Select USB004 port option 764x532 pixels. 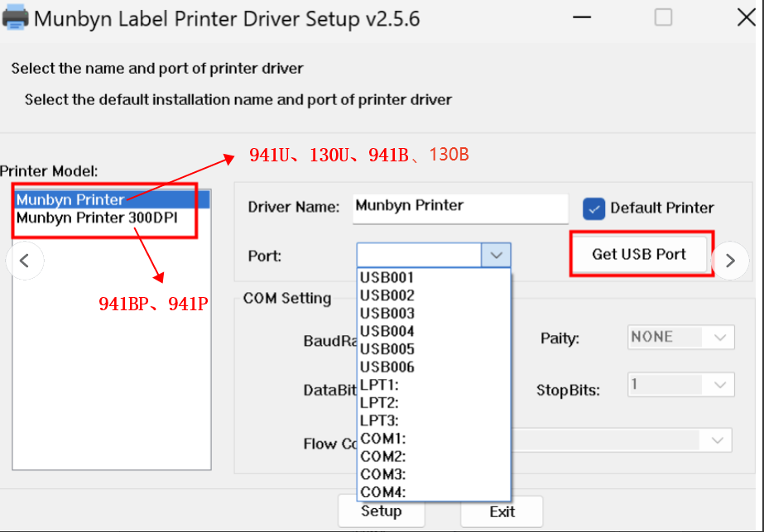pyautogui.click(x=434, y=331)
